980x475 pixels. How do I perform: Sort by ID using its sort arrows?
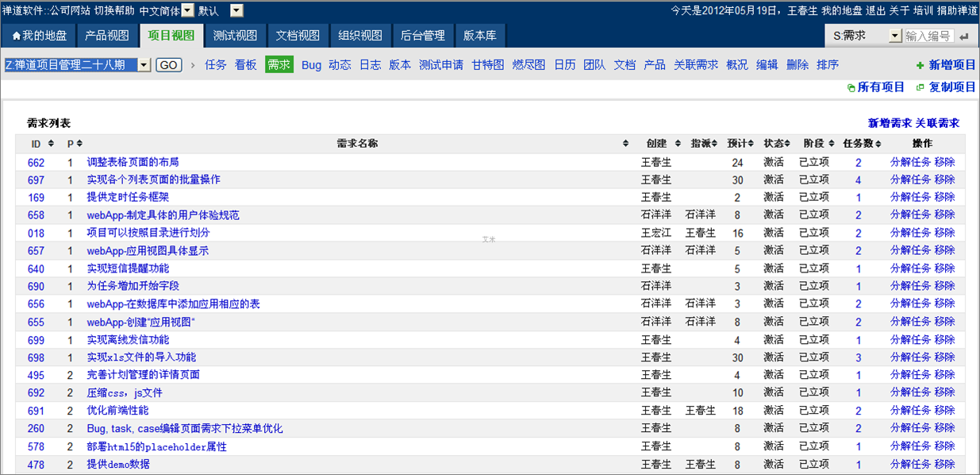[51, 144]
